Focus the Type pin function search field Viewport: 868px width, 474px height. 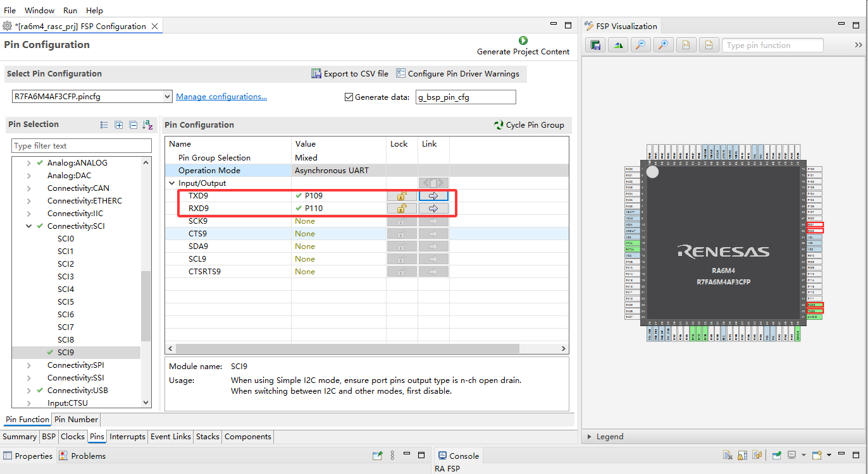point(772,45)
